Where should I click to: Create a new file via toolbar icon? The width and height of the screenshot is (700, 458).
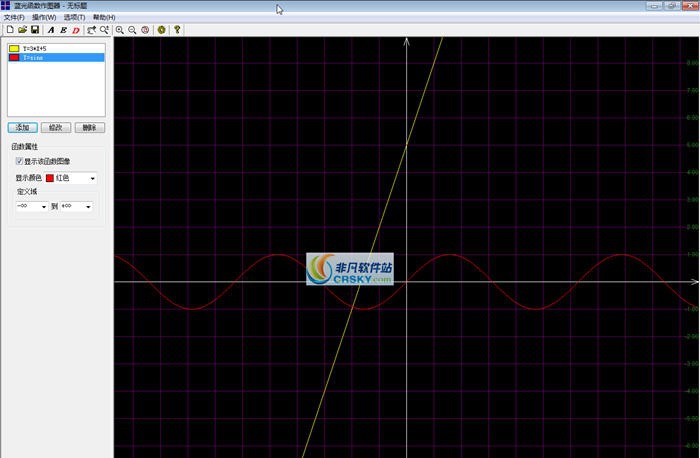tap(10, 29)
